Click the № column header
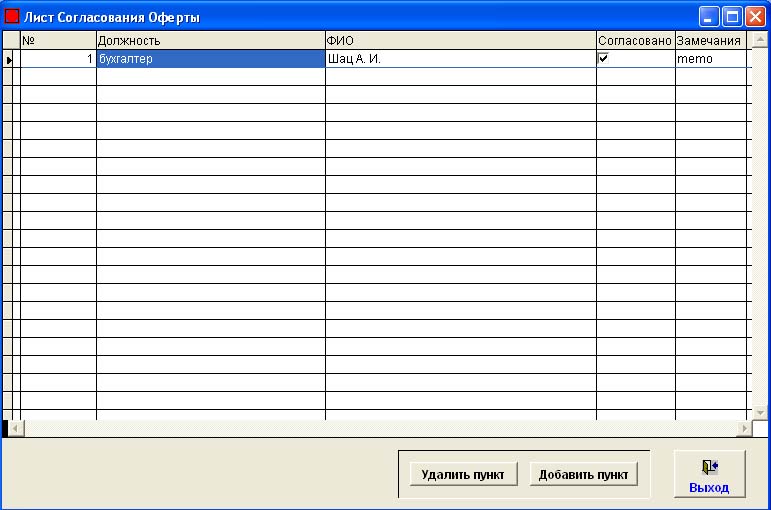 (x=58, y=40)
